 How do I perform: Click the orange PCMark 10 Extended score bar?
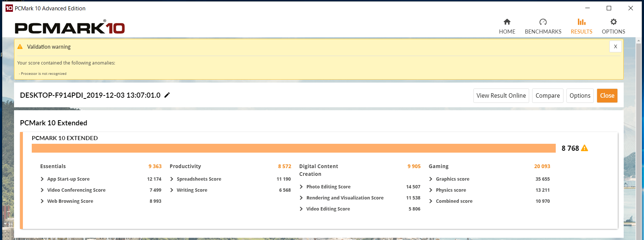pyautogui.click(x=294, y=148)
